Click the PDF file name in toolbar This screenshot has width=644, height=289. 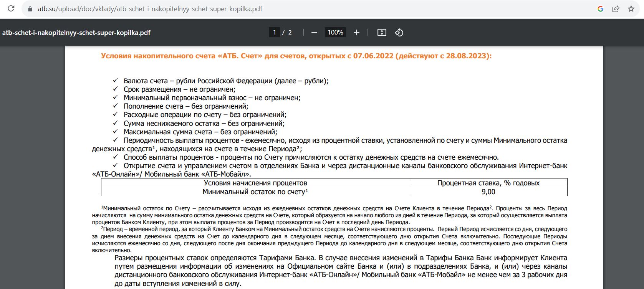[76, 33]
